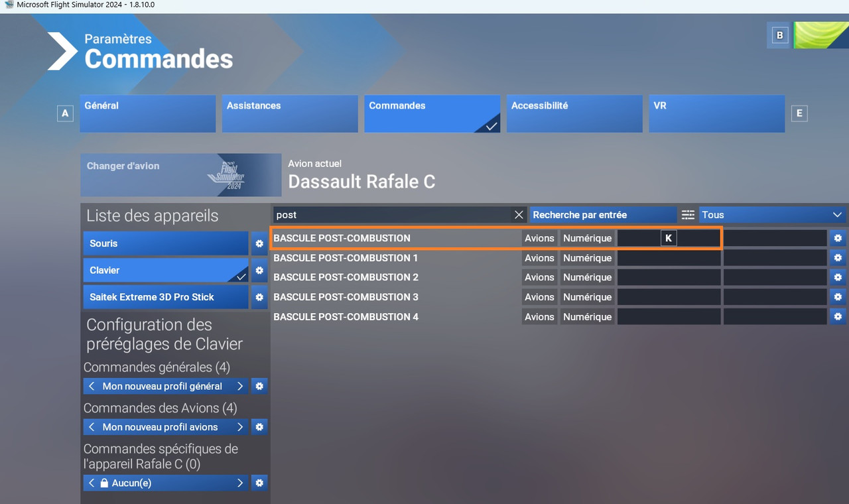Click "Avions" tag on BASCULE POST-COMBUSTION 2 row
849x504 pixels.
[539, 277]
